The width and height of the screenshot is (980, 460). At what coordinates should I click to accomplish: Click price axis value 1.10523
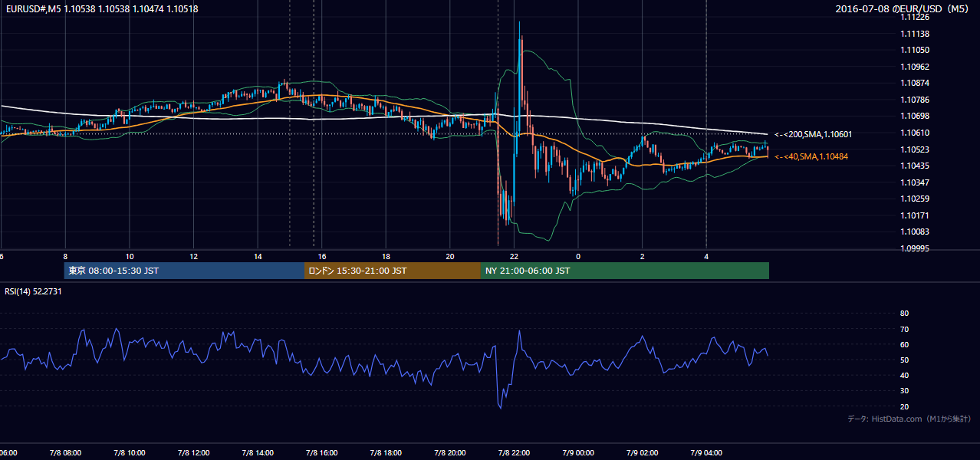(x=916, y=149)
